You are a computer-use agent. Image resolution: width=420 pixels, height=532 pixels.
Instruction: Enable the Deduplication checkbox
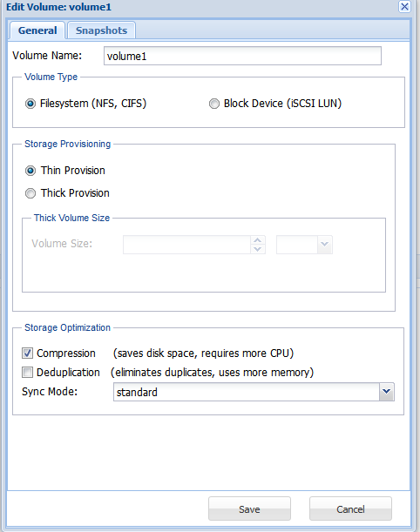(27, 372)
